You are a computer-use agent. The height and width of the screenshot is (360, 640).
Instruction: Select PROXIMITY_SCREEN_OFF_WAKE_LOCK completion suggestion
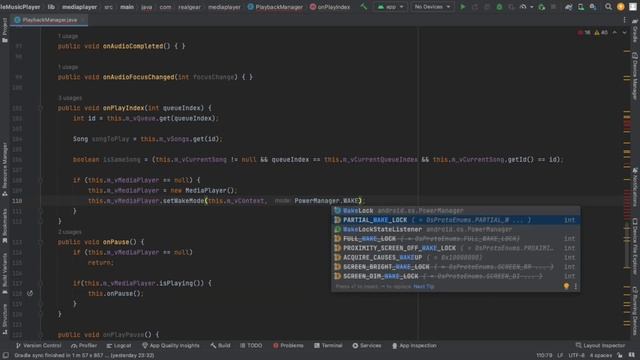click(x=456, y=248)
